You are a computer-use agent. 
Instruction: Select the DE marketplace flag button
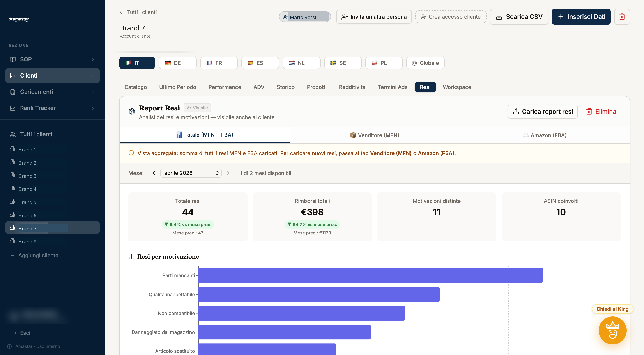(x=177, y=63)
